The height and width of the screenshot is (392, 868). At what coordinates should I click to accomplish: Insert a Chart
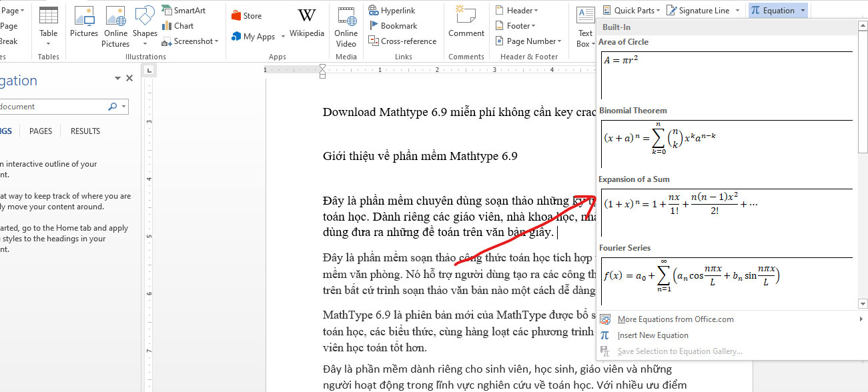pos(179,25)
